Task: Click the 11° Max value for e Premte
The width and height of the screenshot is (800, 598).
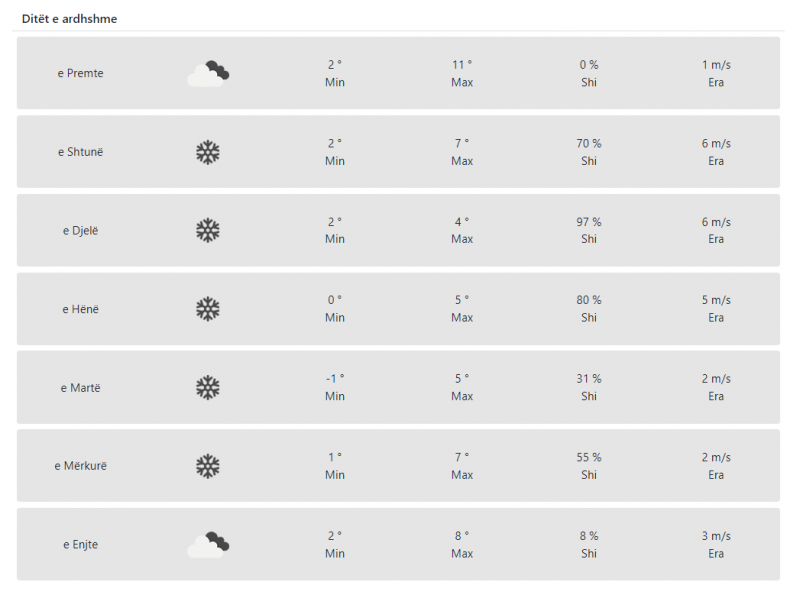Action: pos(462,65)
